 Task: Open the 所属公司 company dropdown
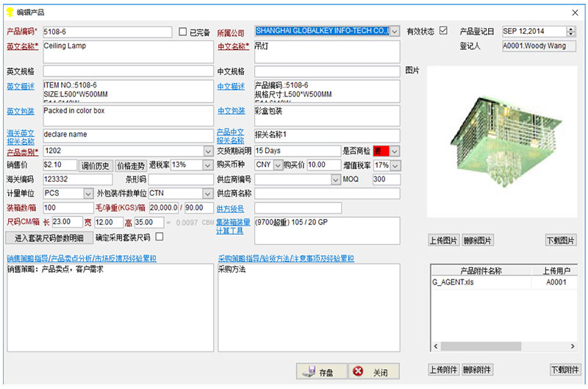tap(395, 32)
